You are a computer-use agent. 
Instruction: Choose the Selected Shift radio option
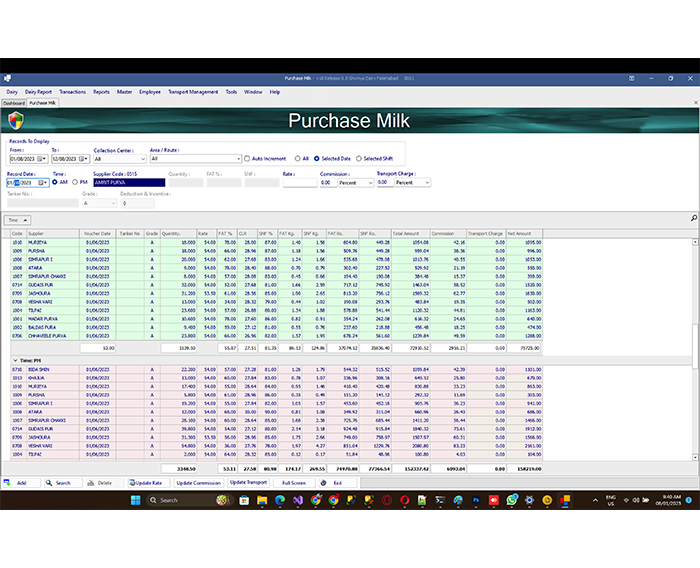358,158
